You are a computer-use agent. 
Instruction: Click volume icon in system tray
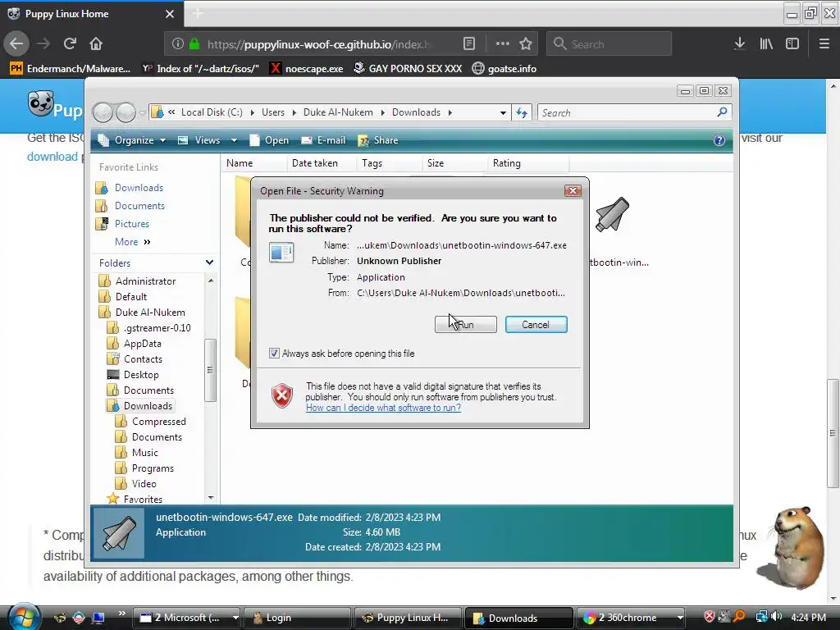tap(776, 617)
